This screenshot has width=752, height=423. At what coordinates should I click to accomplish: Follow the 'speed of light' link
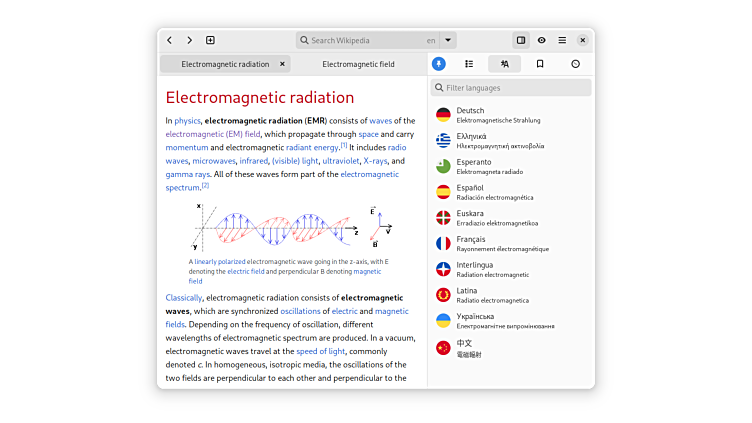[320, 351]
